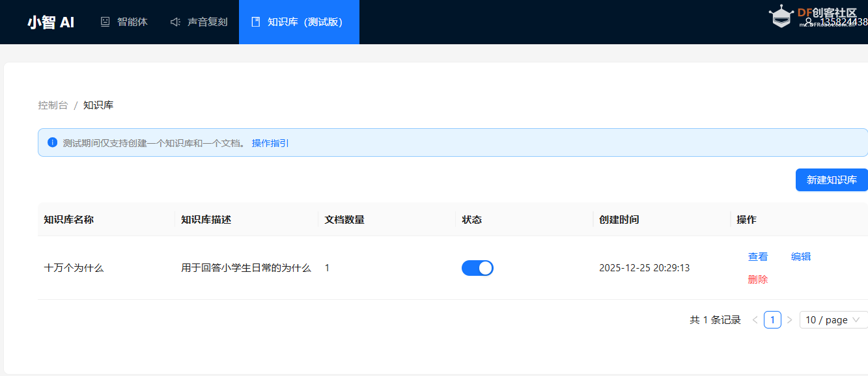
Task: Open the 智能体 panel icon in navbar
Action: [105, 21]
